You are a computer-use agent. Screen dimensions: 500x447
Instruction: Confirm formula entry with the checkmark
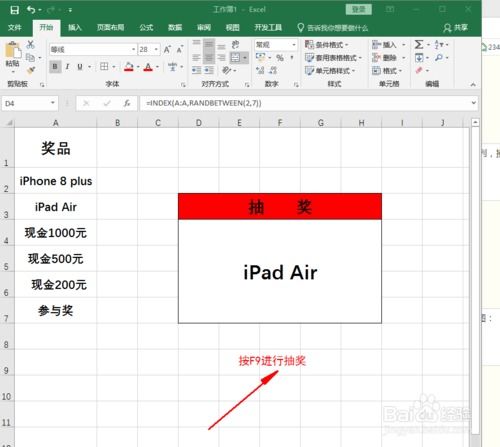click(107, 103)
